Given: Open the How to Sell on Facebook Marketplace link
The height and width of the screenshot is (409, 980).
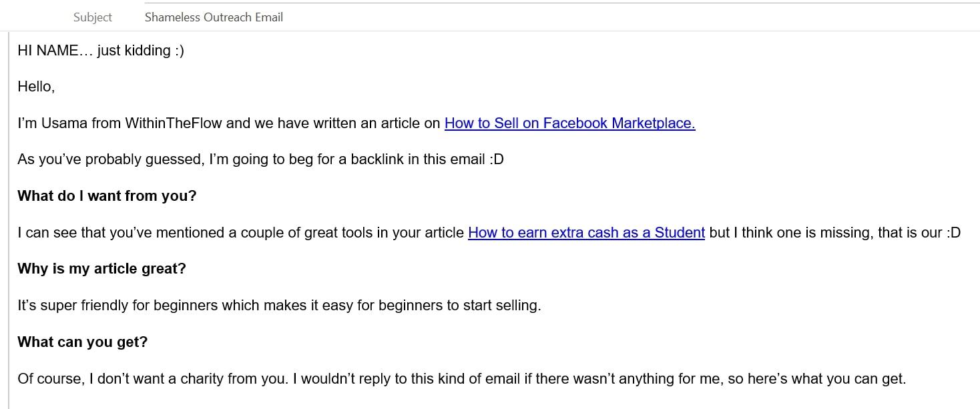Looking at the screenshot, I should coord(569,123).
